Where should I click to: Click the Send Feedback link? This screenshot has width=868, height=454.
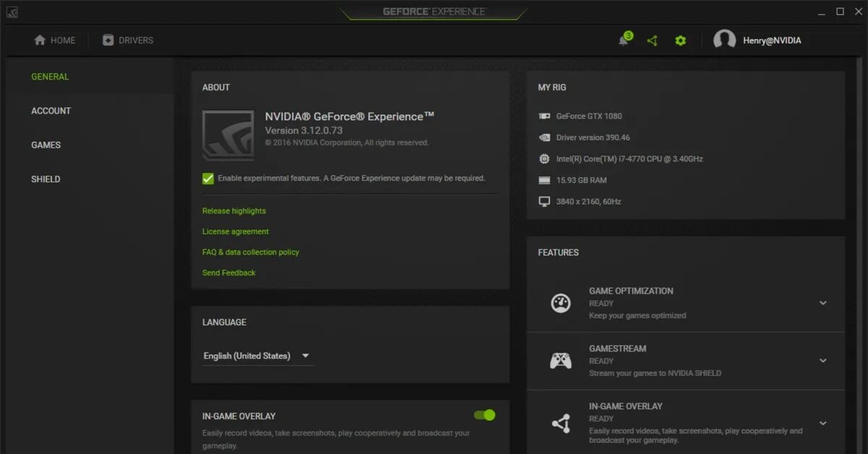[x=229, y=273]
